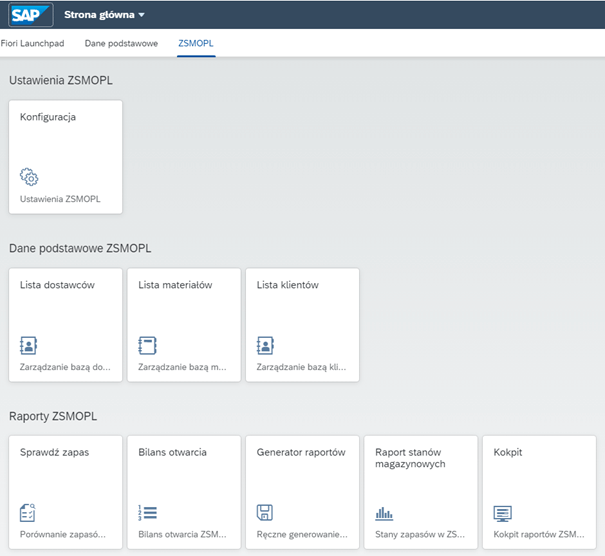The image size is (605, 556).
Task: Switch to the Dane podstawowe tab
Action: click(x=121, y=43)
